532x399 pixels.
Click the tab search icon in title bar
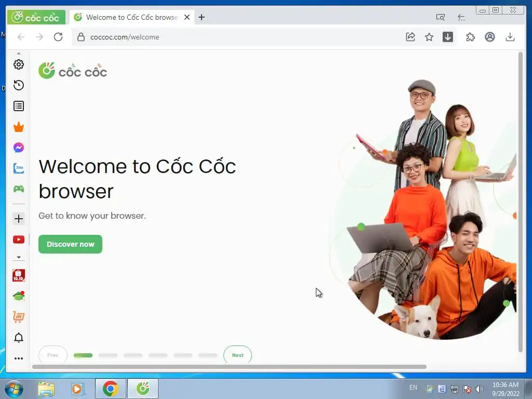click(x=441, y=17)
